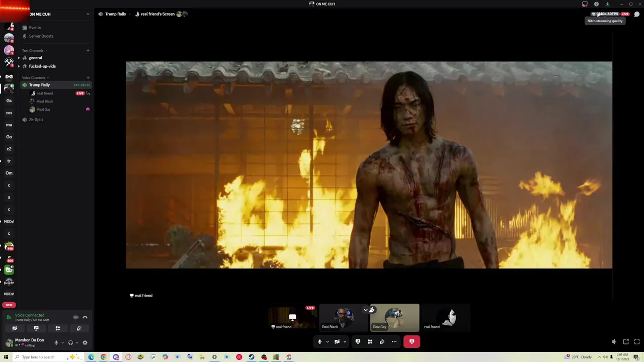Screen dimensions: 644x362
Task: Expand the threads arrow beside the general channel
Action: [x=19, y=58]
